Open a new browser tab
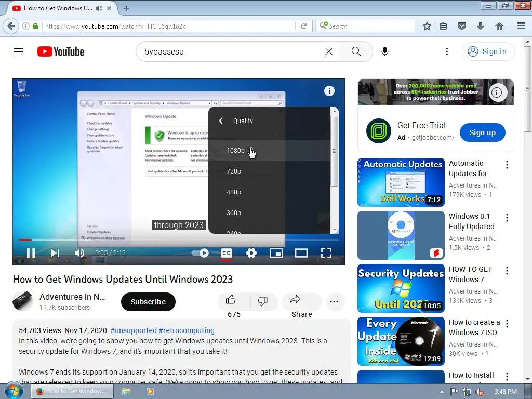 (126, 8)
